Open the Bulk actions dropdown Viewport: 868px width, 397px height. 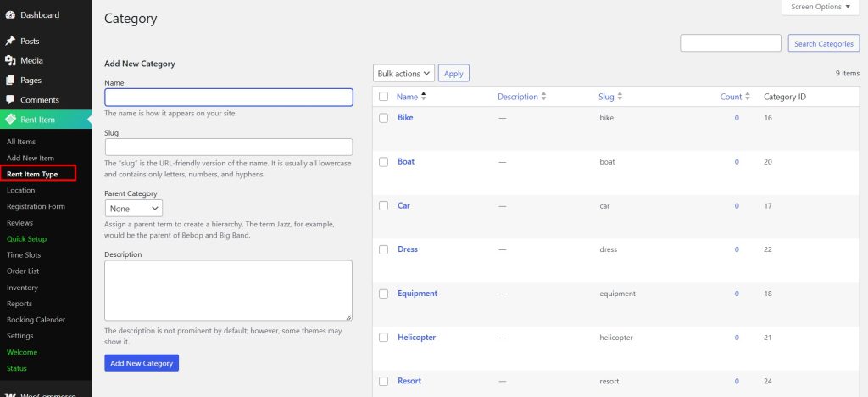pos(403,74)
